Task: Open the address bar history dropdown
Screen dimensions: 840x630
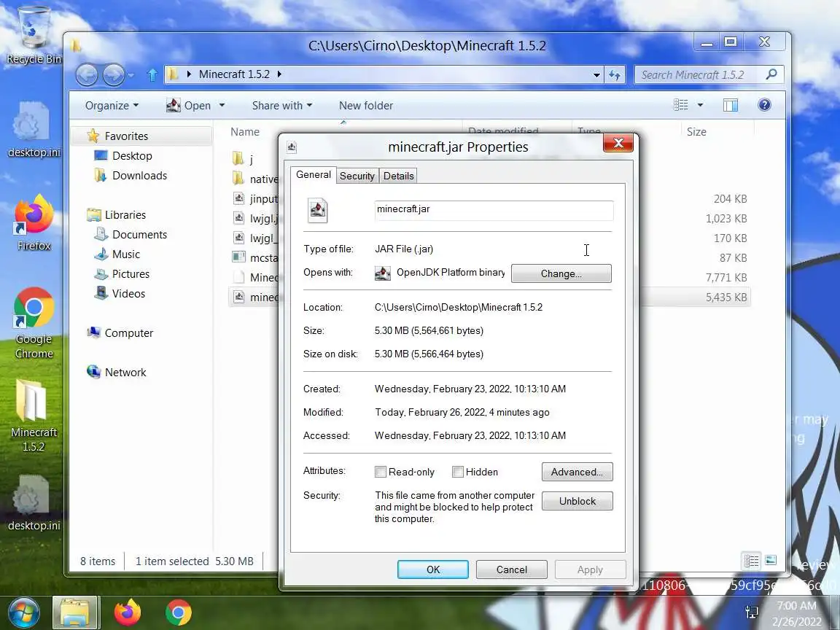Action: click(596, 75)
